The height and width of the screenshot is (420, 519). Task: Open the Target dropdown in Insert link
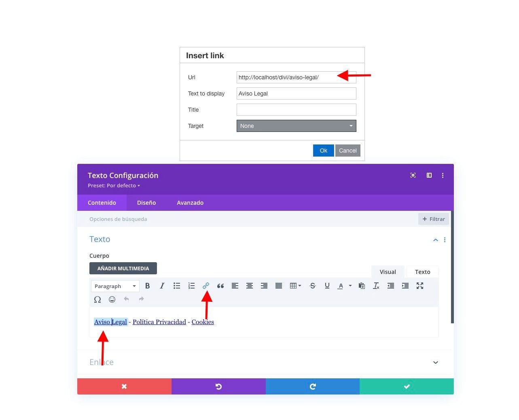[x=297, y=126]
